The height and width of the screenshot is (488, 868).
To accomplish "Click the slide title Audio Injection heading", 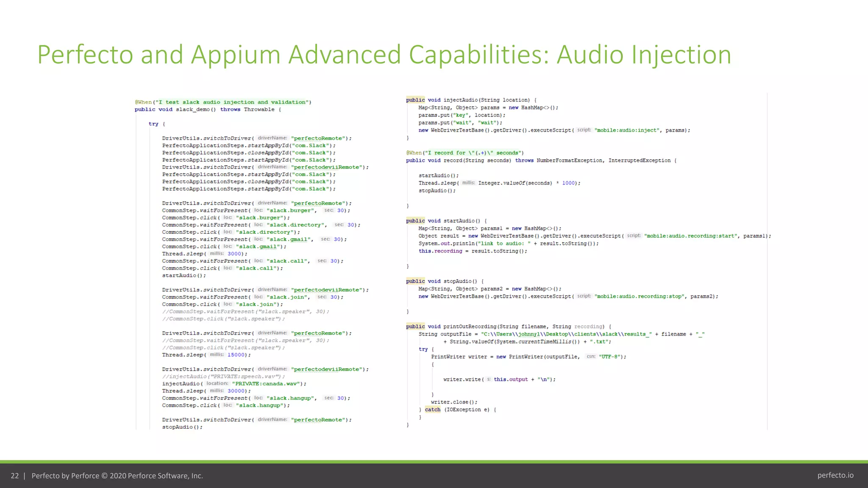I will click(x=384, y=55).
